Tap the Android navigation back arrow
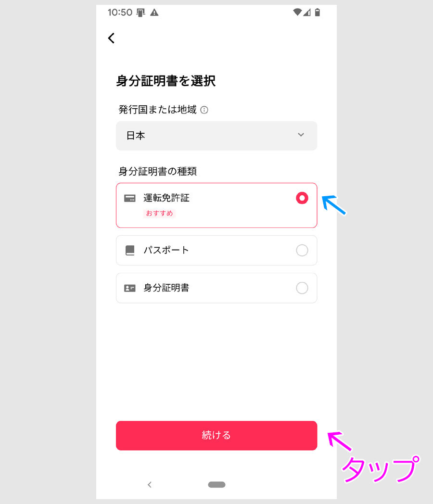The width and height of the screenshot is (433, 504). coord(150,485)
